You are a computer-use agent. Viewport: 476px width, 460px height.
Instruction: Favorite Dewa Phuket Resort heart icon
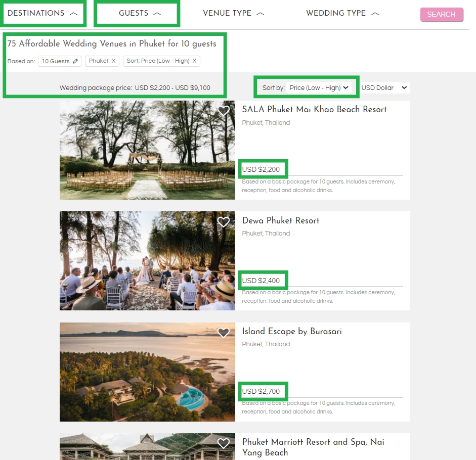click(224, 222)
